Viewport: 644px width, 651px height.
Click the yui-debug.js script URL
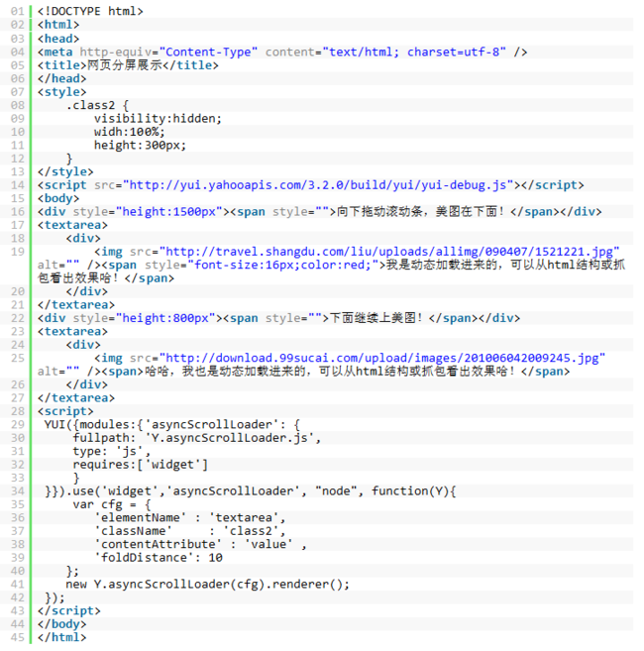pos(318,184)
